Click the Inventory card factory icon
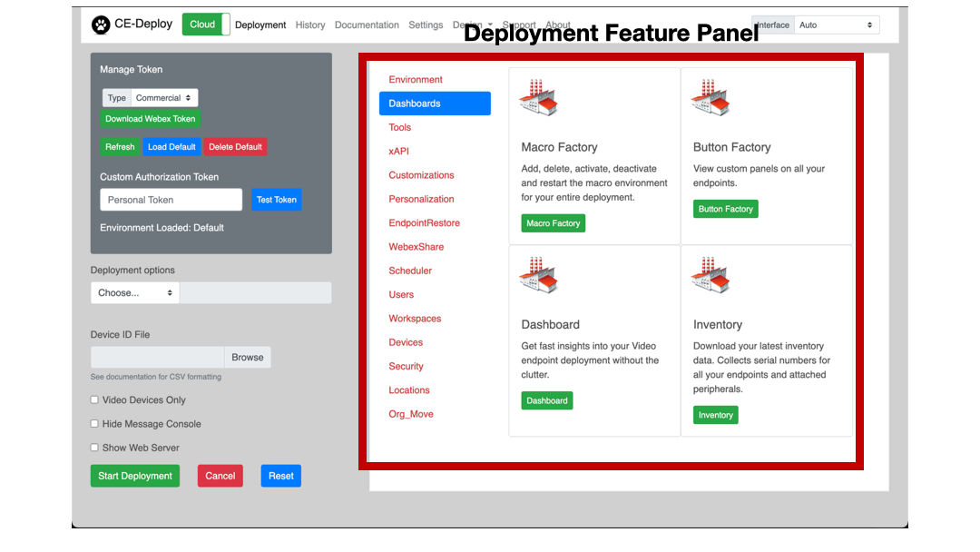The image size is (980, 552). (x=710, y=275)
